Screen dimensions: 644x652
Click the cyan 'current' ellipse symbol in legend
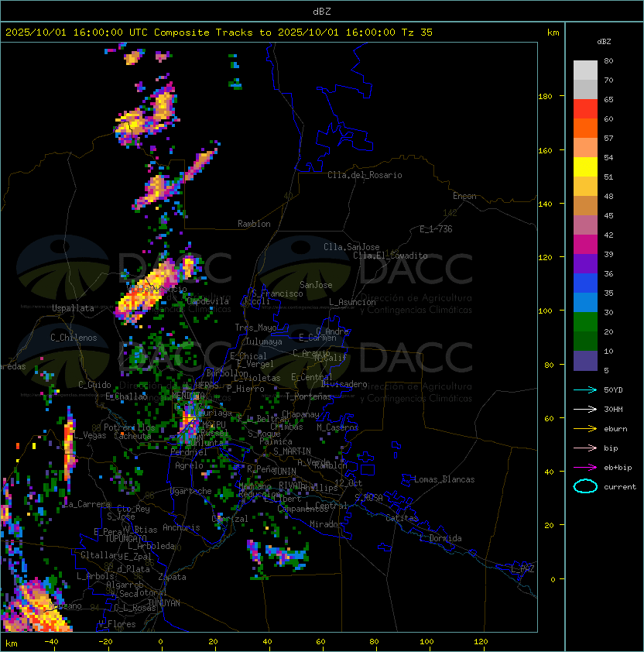(x=585, y=486)
